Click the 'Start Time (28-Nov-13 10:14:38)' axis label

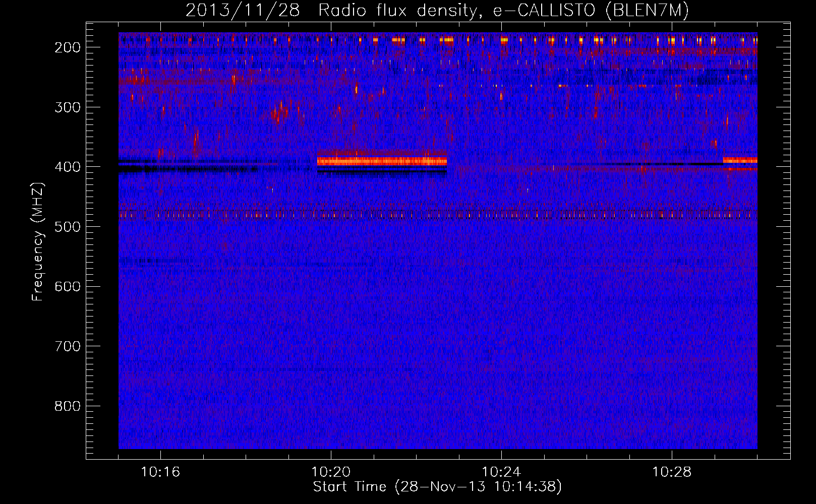pyautogui.click(x=437, y=487)
